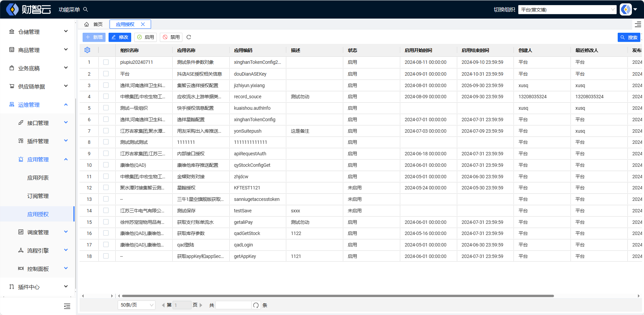Image resolution: width=644 pixels, height=315 pixels.
Task: Click the horizontal scrollbar below the table
Action: (x=337, y=296)
